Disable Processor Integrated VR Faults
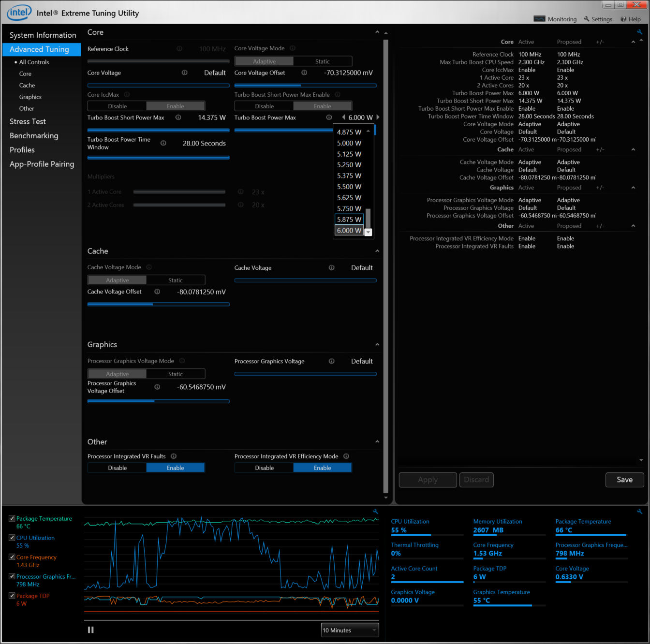Screen dimensions: 650x644 pos(118,468)
